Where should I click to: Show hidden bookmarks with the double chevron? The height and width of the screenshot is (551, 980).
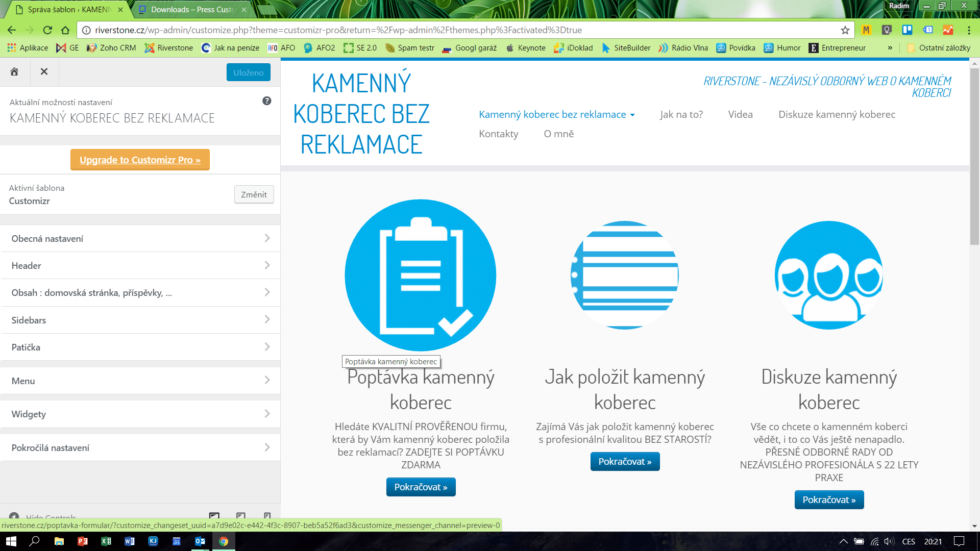tap(890, 48)
